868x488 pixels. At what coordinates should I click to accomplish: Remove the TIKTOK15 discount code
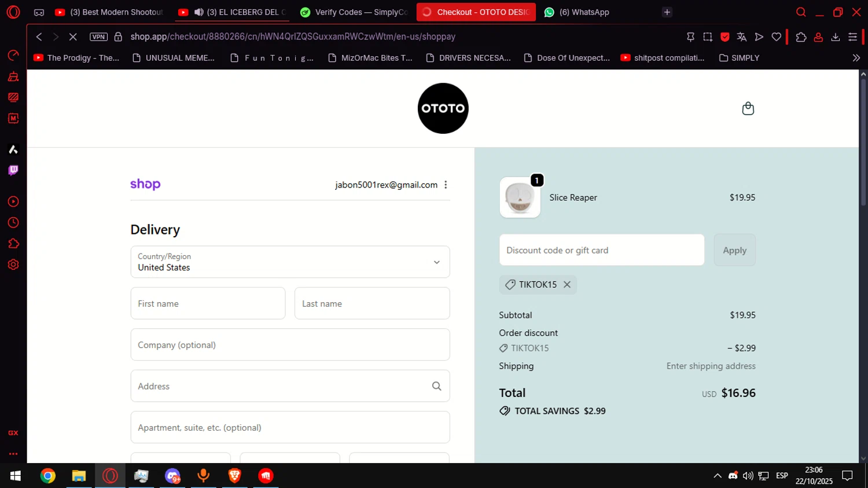(x=567, y=284)
